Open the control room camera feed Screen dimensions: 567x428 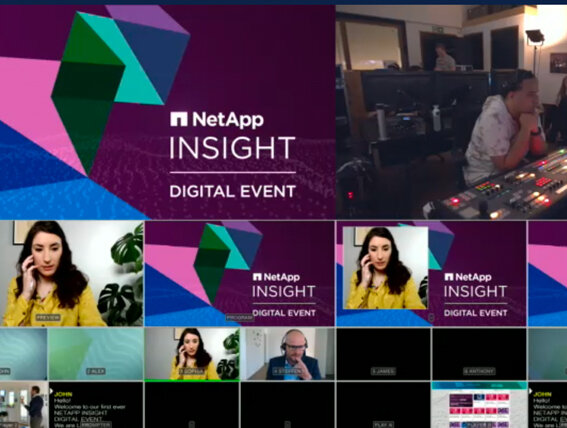click(451, 112)
